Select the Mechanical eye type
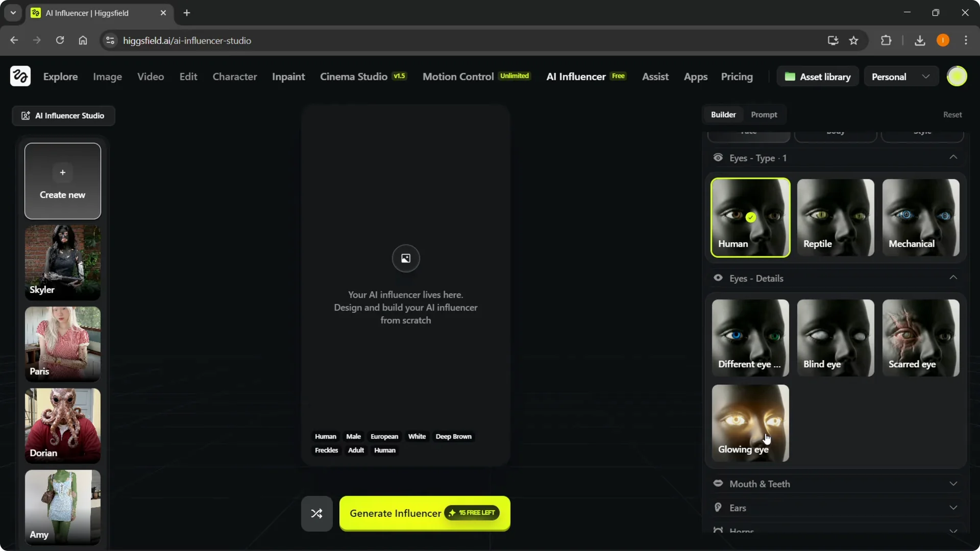Screen dimensions: 980x551 (921, 218)
